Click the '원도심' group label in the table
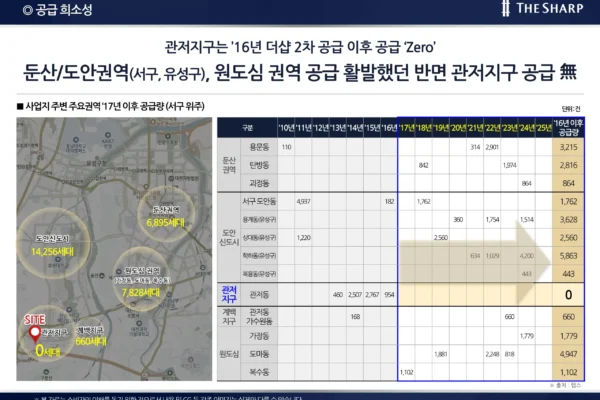The image size is (600, 400). [x=229, y=354]
